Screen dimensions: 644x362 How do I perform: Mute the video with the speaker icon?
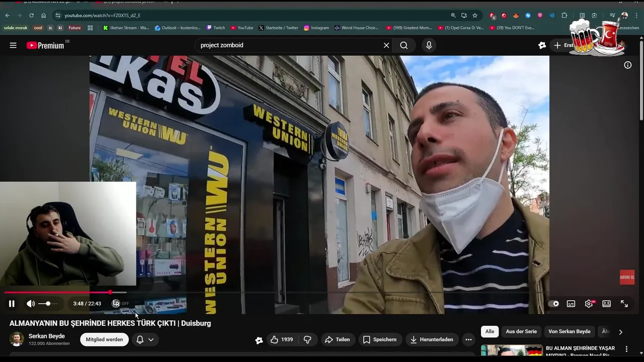click(x=31, y=304)
